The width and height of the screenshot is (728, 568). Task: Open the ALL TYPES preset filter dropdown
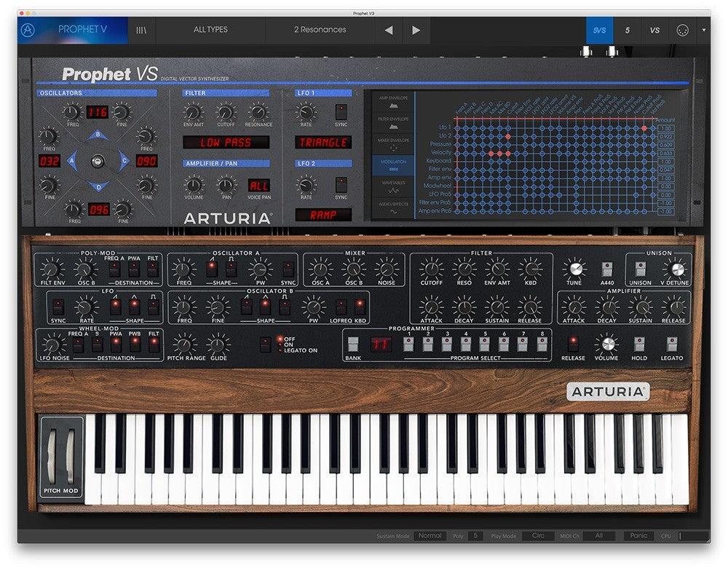210,30
